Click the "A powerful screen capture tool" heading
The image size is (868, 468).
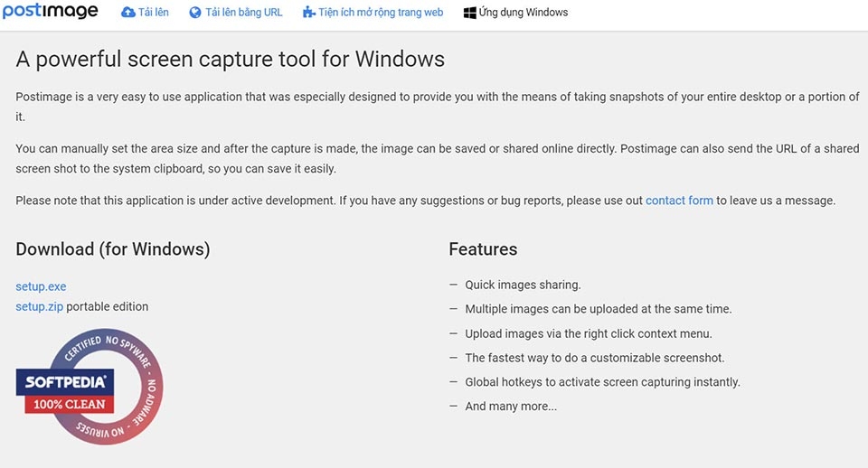(231, 60)
